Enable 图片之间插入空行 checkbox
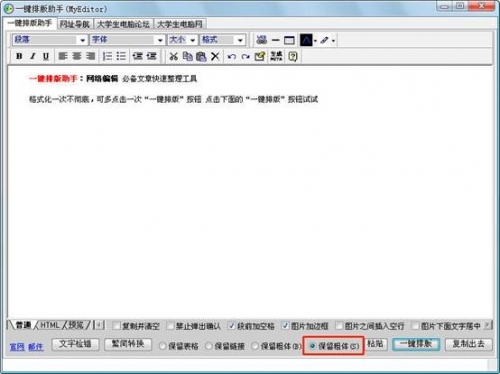Viewport: 500px width, 374px height. (x=339, y=325)
